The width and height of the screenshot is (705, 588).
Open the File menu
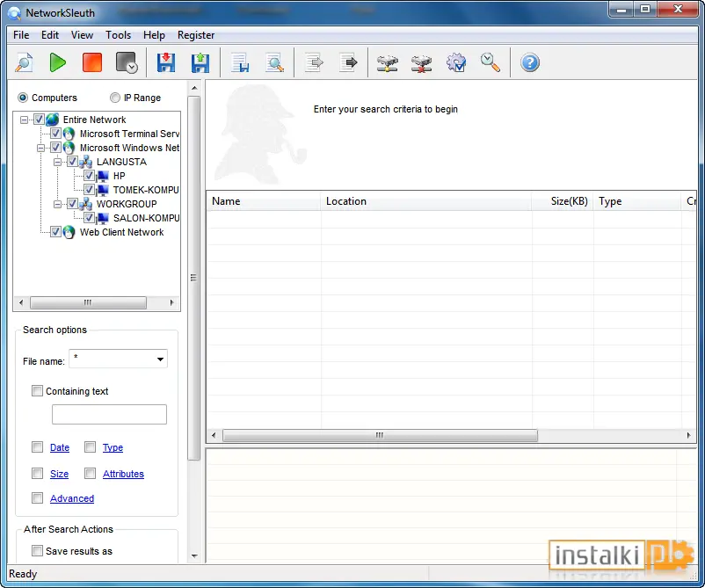21,35
